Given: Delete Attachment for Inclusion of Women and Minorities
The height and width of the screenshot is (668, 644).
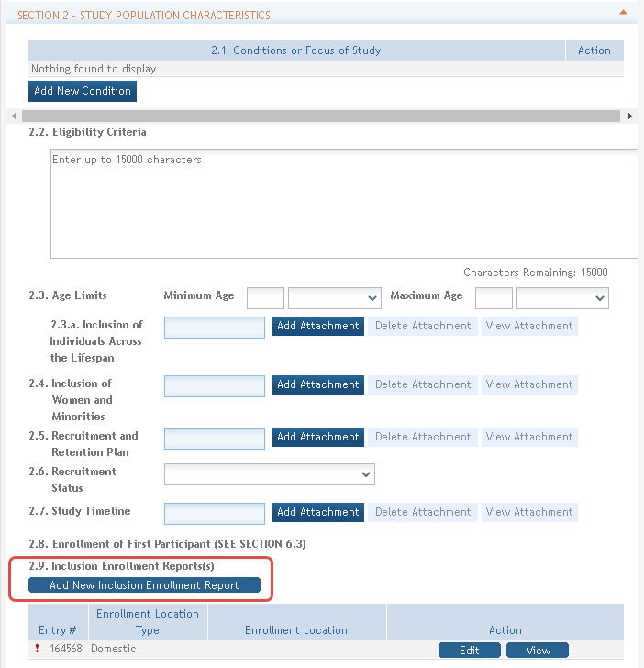Looking at the screenshot, I should (x=423, y=384).
